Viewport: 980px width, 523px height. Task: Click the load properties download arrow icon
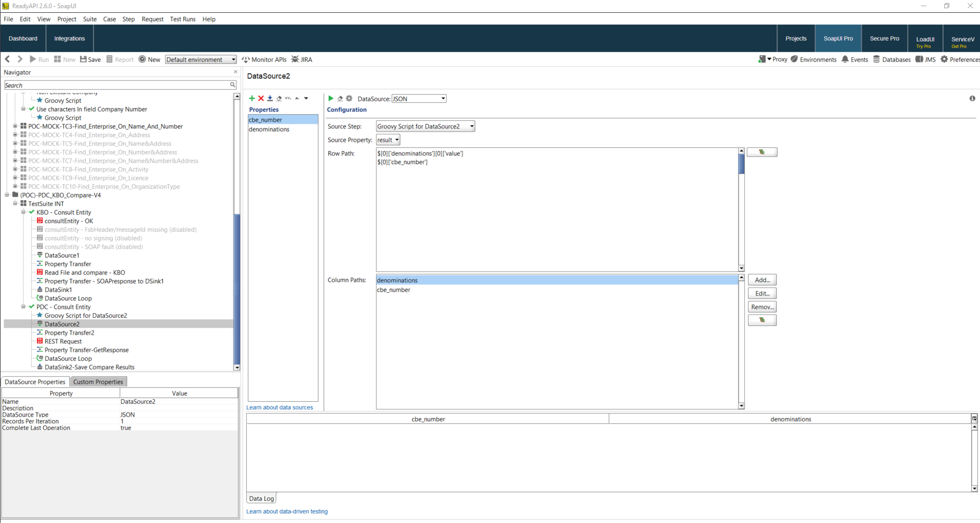pyautogui.click(x=270, y=98)
